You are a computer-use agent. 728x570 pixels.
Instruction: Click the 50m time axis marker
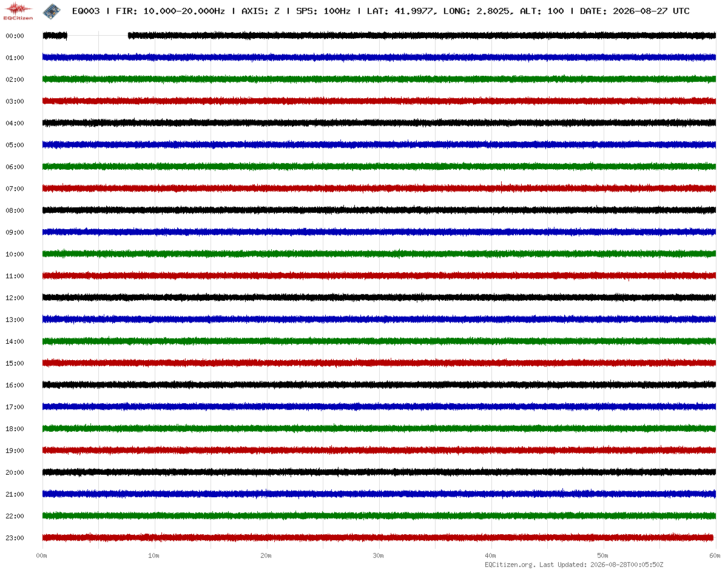(603, 555)
